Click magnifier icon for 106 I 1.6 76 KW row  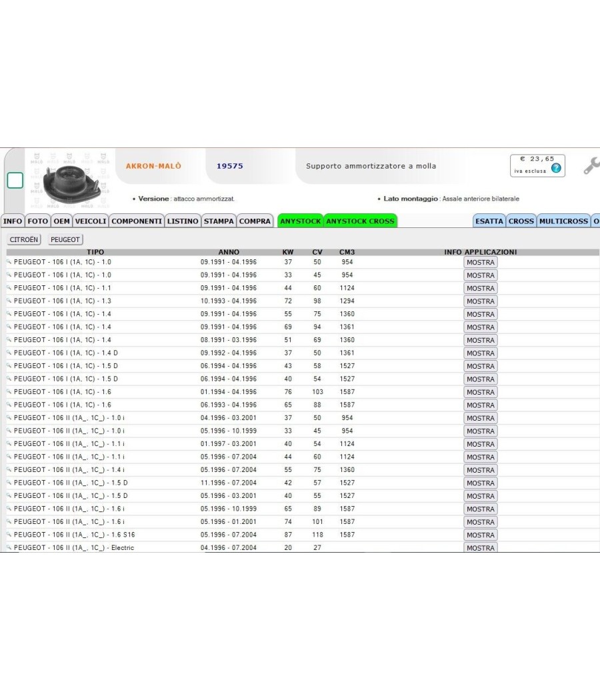click(9, 391)
